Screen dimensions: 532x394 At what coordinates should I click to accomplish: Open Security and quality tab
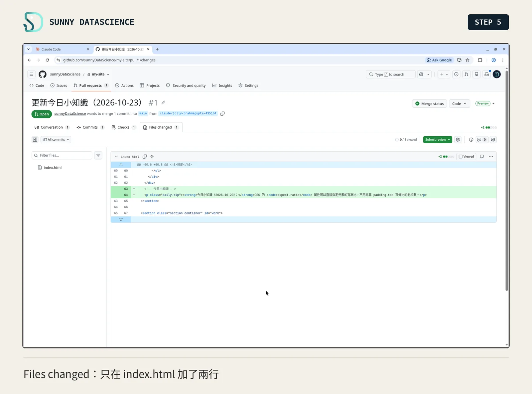click(x=186, y=85)
